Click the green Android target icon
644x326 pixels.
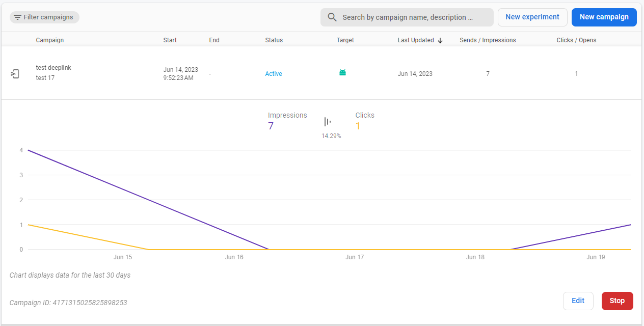[x=342, y=73]
